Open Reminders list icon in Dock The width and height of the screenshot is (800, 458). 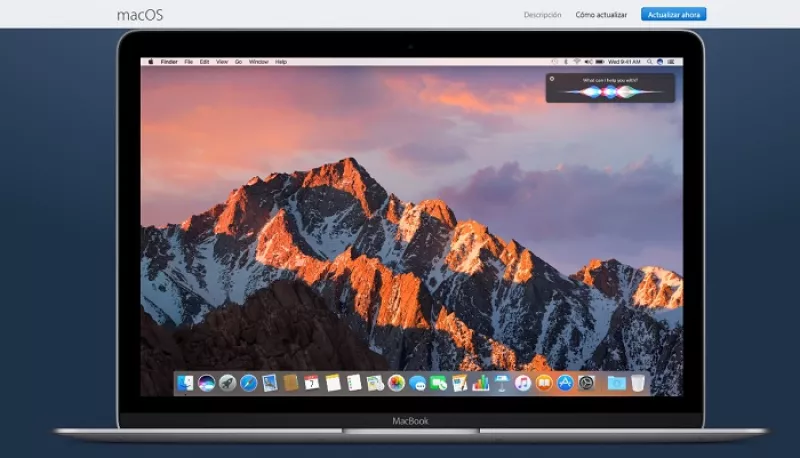tap(354, 383)
